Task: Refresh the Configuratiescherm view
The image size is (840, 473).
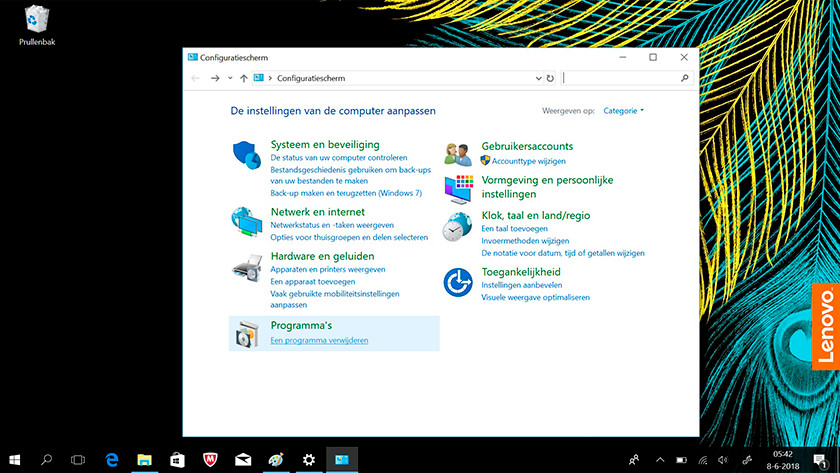Action: [x=550, y=78]
